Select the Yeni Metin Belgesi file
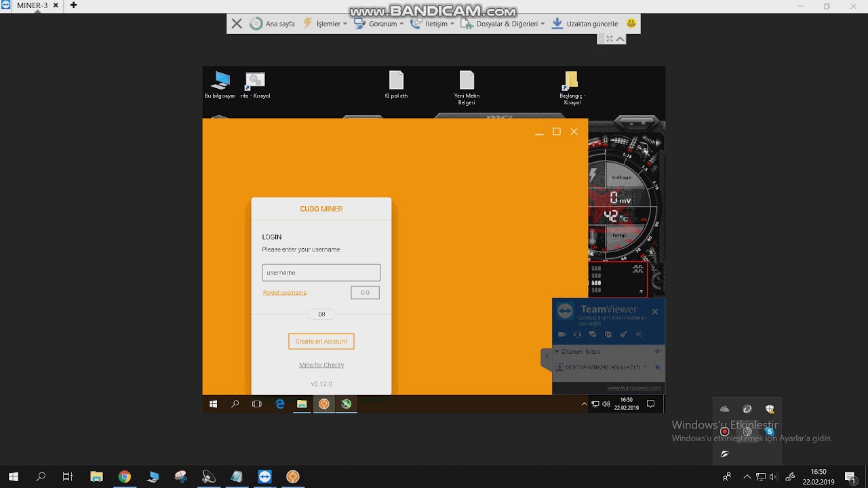Screen dimensions: 868x488 pos(467,88)
